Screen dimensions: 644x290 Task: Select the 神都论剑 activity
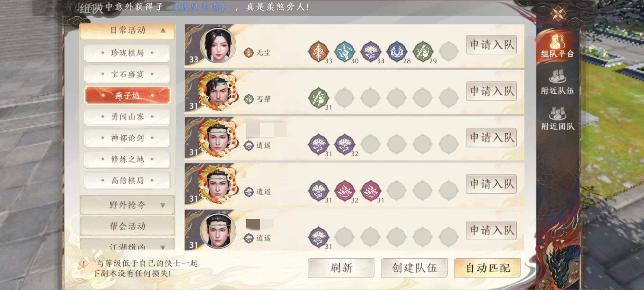point(127,138)
